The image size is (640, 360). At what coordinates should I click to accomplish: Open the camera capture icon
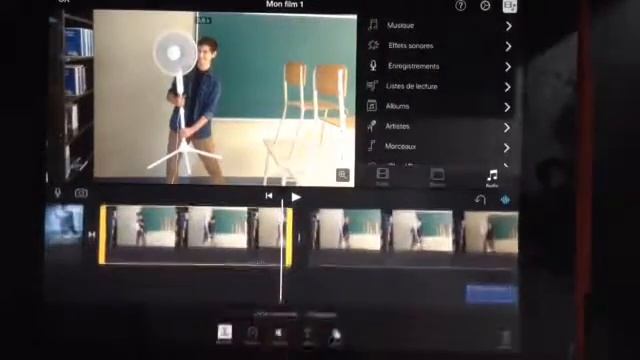[81, 193]
